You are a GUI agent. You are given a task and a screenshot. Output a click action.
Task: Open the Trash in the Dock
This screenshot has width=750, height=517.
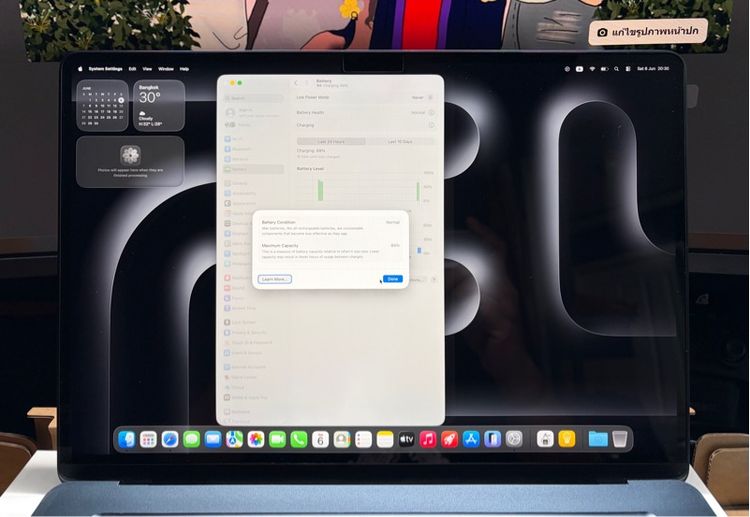click(x=619, y=439)
